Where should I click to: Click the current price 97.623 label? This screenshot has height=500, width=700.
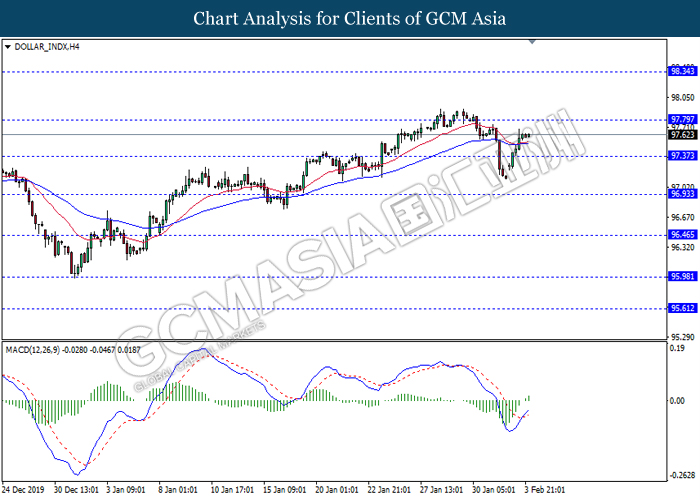coord(682,135)
